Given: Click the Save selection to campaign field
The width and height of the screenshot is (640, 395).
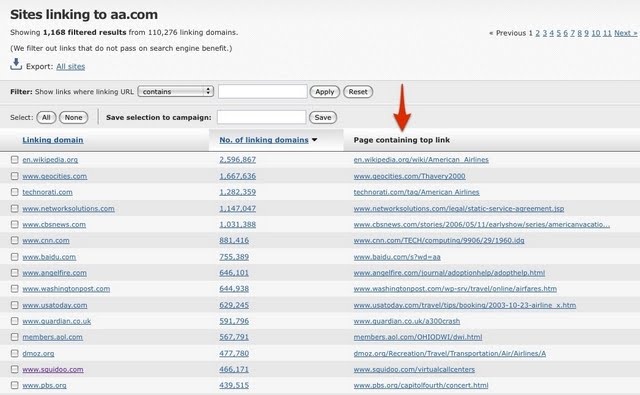Looking at the screenshot, I should click(261, 117).
